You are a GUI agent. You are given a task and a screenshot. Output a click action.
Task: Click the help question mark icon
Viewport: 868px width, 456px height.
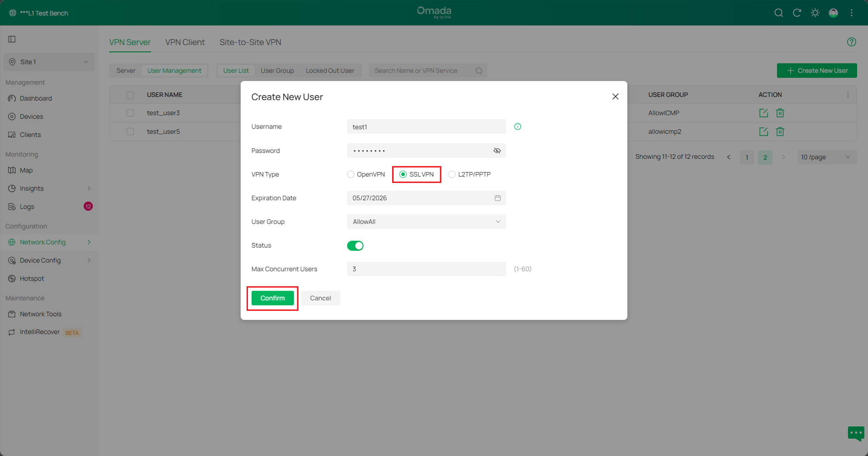(x=851, y=42)
